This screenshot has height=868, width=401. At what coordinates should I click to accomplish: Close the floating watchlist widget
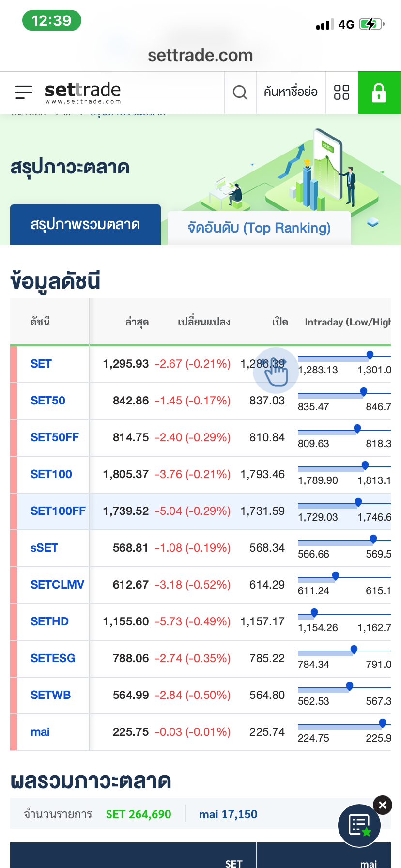383,805
